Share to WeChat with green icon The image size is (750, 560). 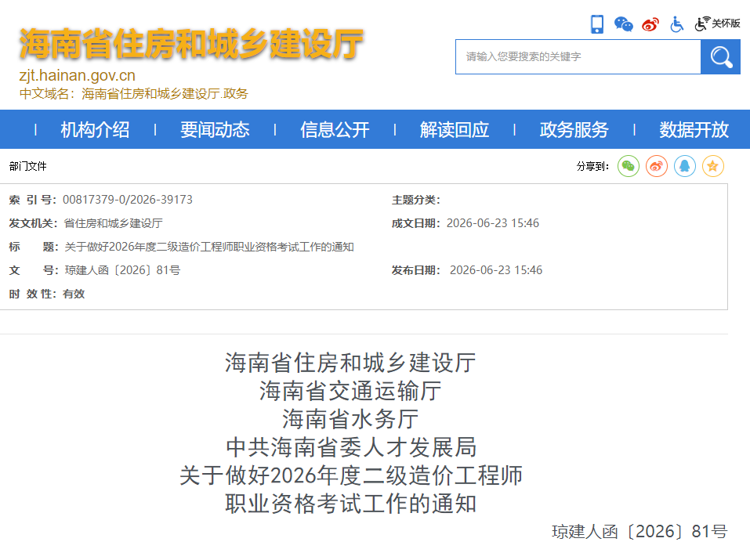(629, 166)
